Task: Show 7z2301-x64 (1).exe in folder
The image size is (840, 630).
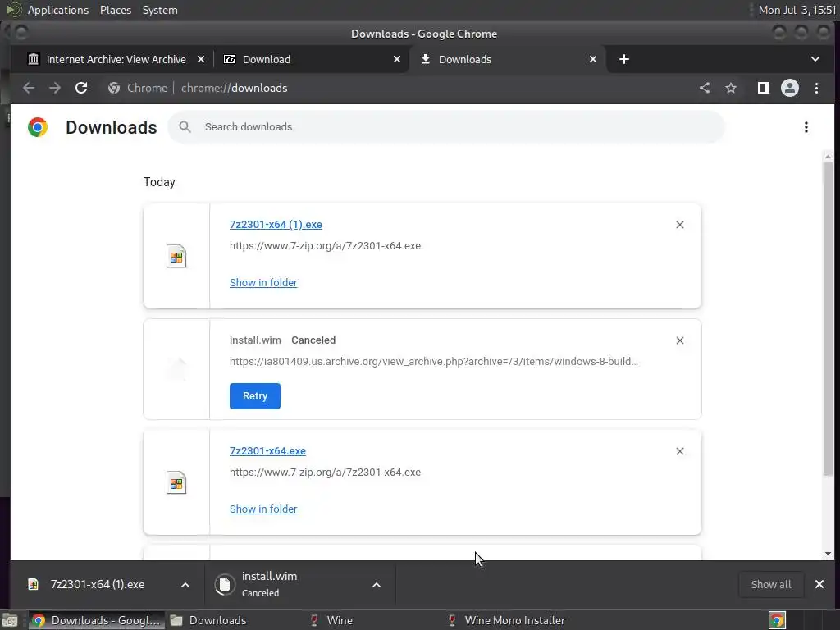Action: click(263, 282)
